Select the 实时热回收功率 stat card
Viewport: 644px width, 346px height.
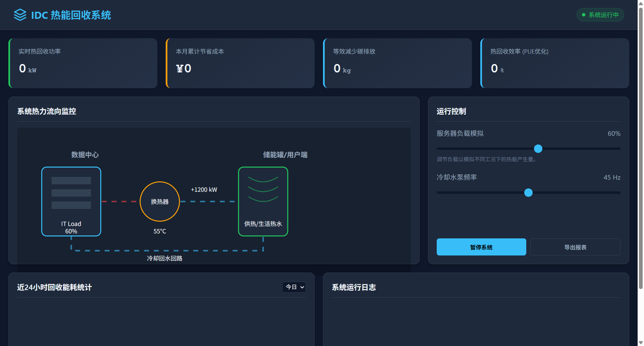(x=83, y=63)
